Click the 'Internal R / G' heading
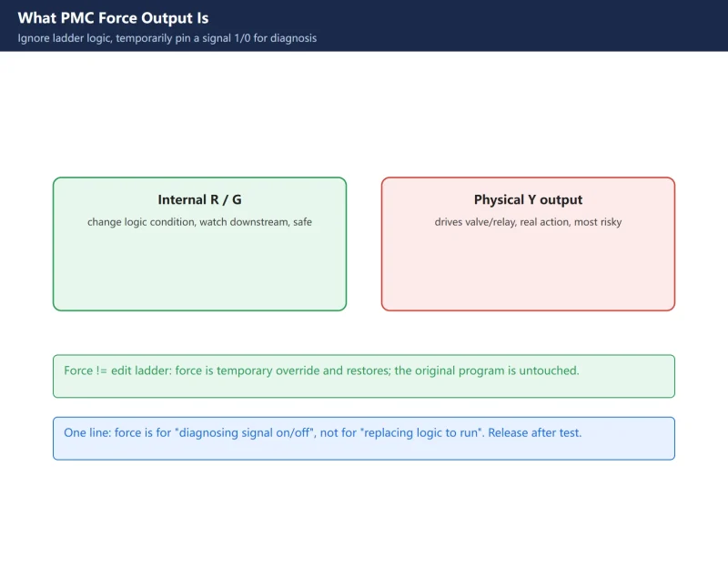The image size is (728, 568). (199, 199)
